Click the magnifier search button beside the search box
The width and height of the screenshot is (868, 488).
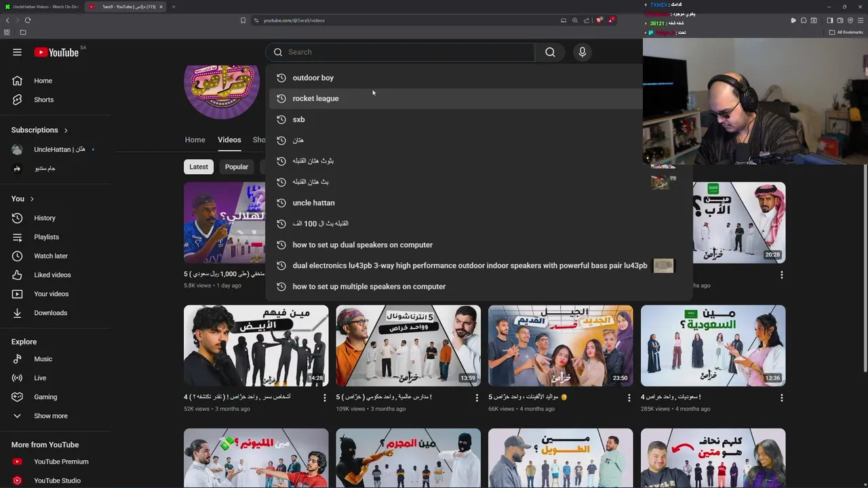click(550, 52)
